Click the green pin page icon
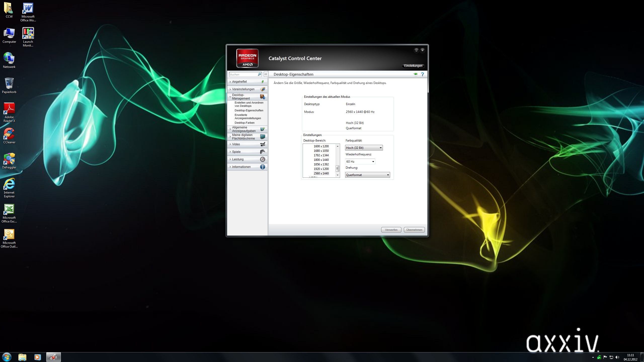Viewport: 644px width, 362px height. click(415, 74)
